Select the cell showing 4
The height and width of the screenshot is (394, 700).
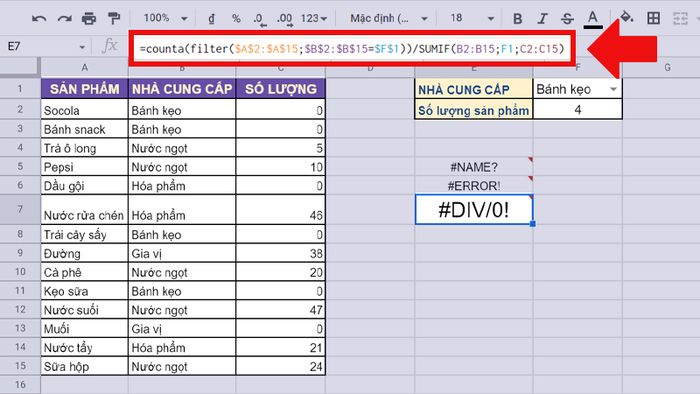577,110
